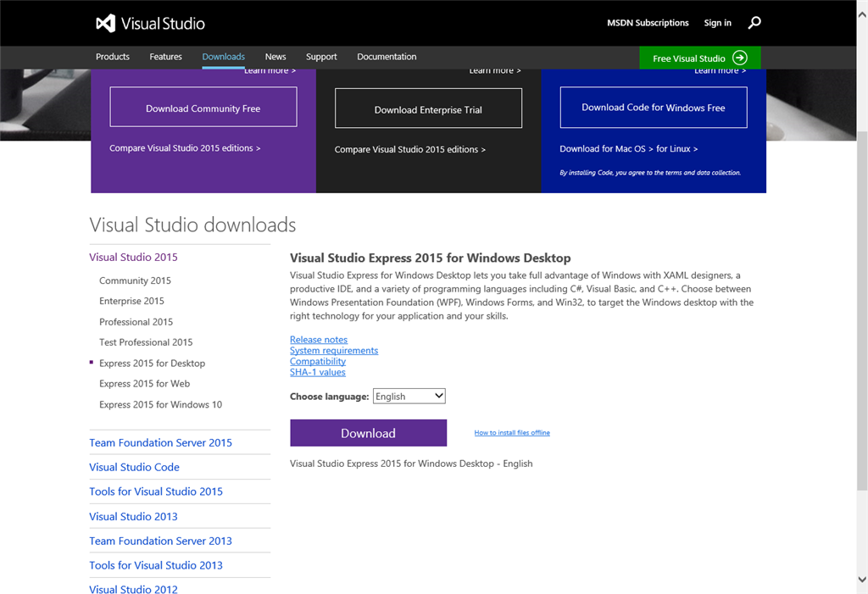Open the Support menu item
868x594 pixels.
point(321,57)
